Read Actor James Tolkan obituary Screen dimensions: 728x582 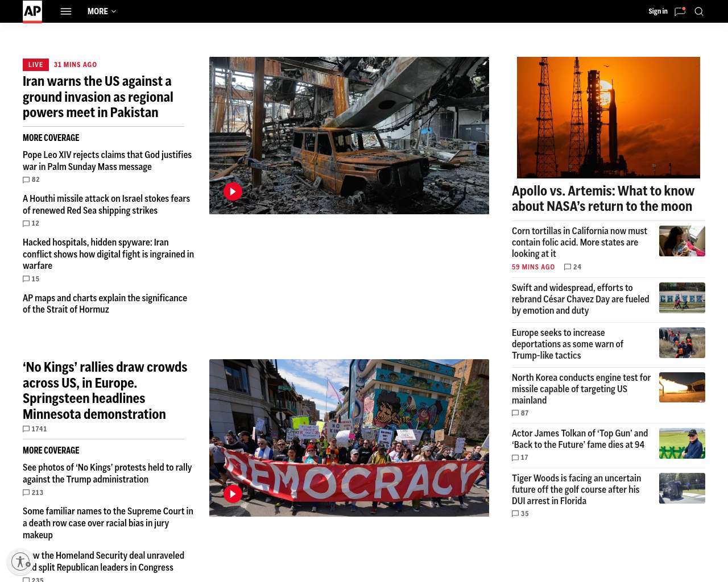(x=580, y=439)
